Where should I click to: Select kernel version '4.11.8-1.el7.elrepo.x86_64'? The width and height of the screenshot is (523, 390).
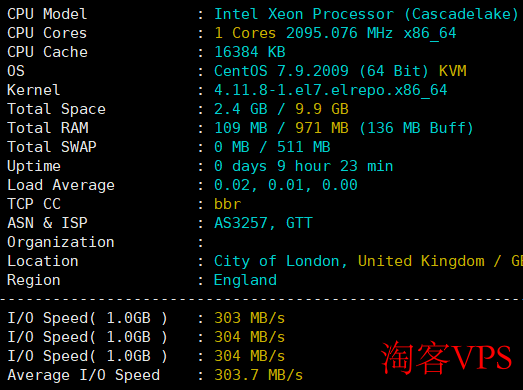331,90
